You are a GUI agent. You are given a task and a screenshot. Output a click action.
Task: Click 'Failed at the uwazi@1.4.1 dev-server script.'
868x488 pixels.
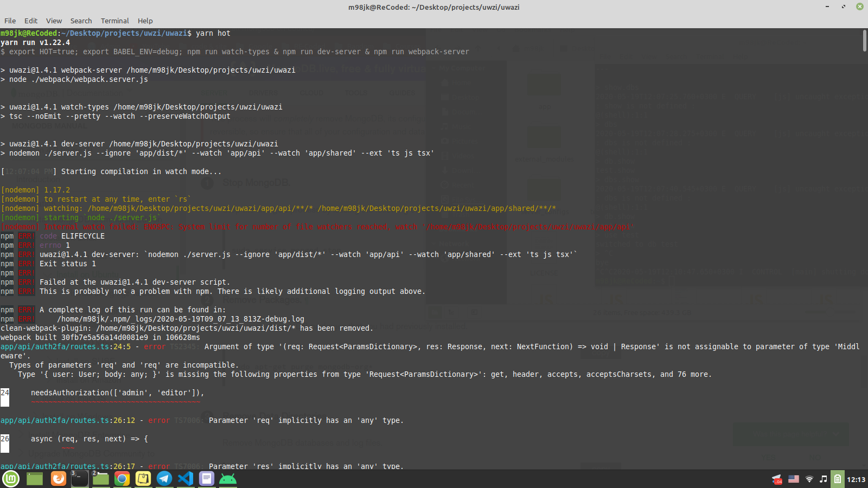(135, 282)
